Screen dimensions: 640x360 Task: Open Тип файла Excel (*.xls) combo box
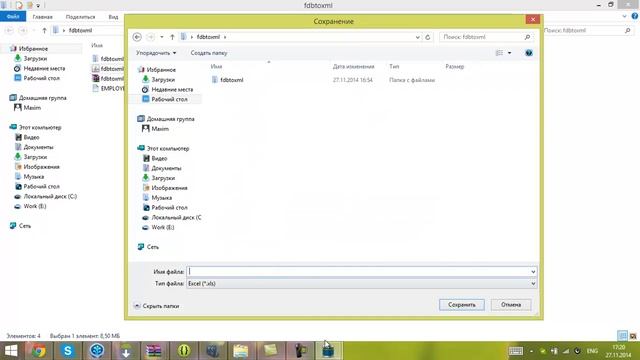362,284
